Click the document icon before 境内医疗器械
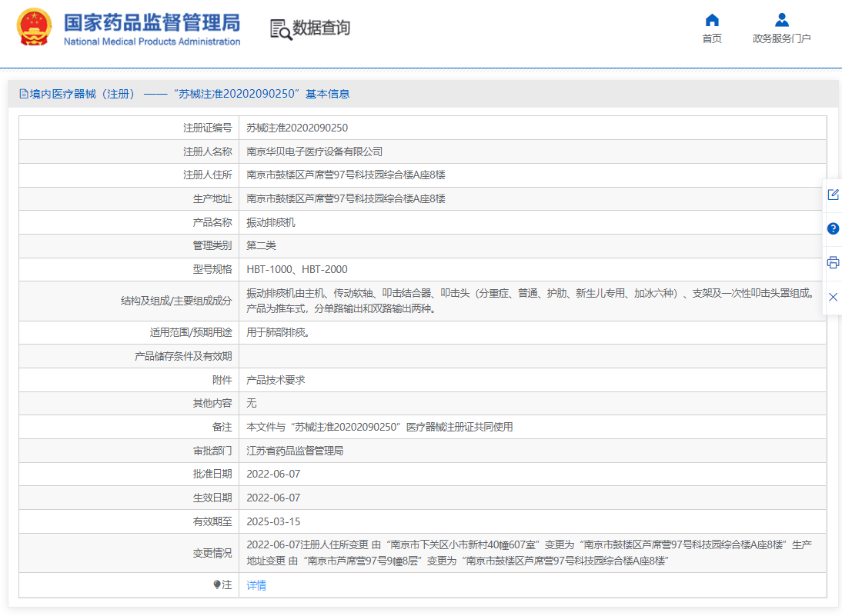The image size is (842, 616). click(x=24, y=94)
